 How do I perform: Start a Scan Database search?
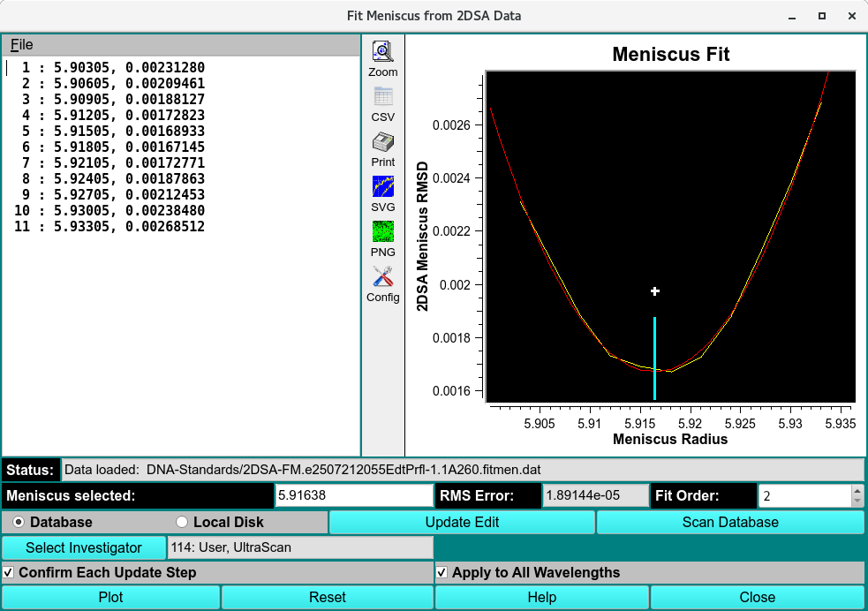[x=728, y=522]
